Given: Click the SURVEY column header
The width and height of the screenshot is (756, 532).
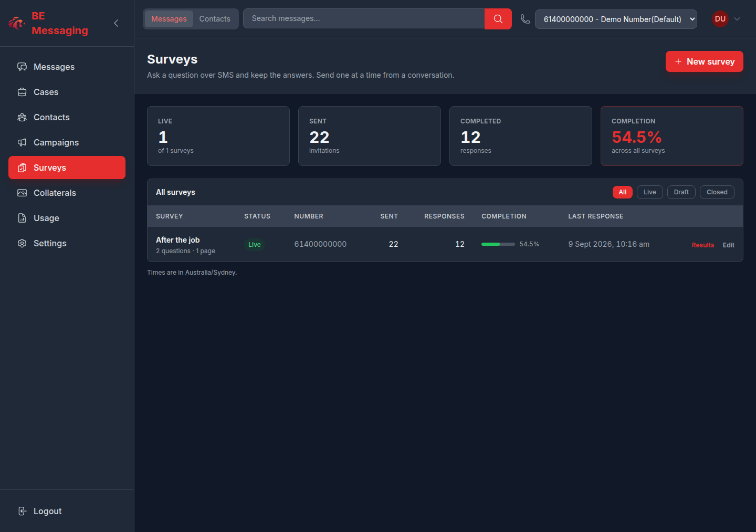Looking at the screenshot, I should coord(170,216).
